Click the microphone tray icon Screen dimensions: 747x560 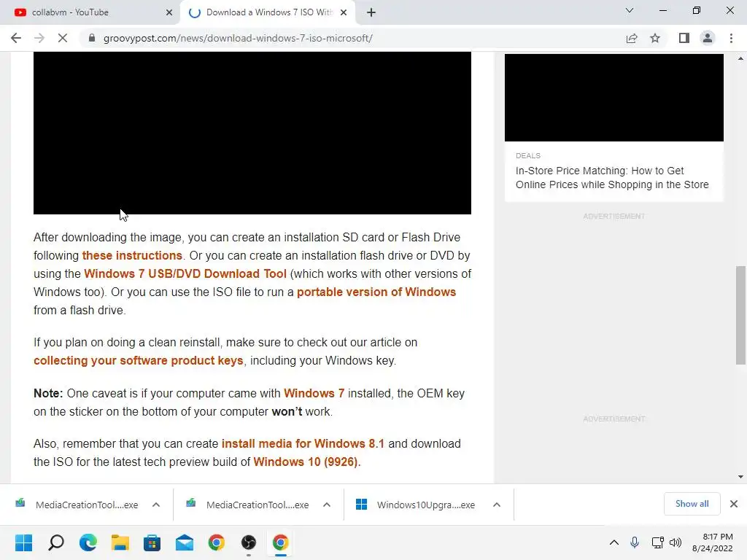pyautogui.click(x=635, y=542)
